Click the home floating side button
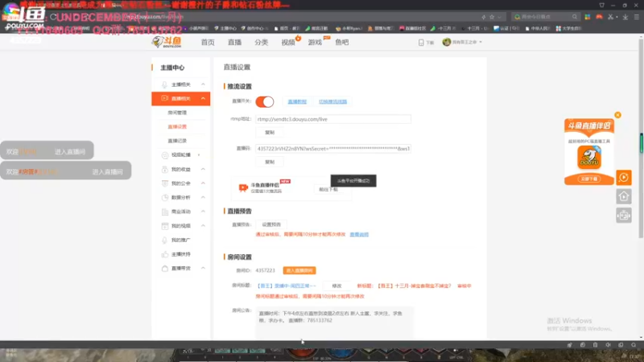Viewport: 644px width, 362px height. [x=623, y=196]
